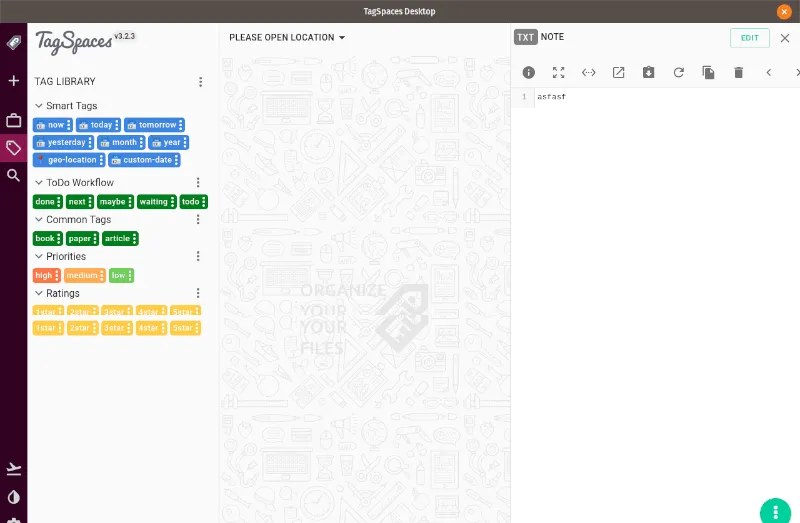
Task: Open the TAG LIBRARY options menu
Action: tap(200, 82)
